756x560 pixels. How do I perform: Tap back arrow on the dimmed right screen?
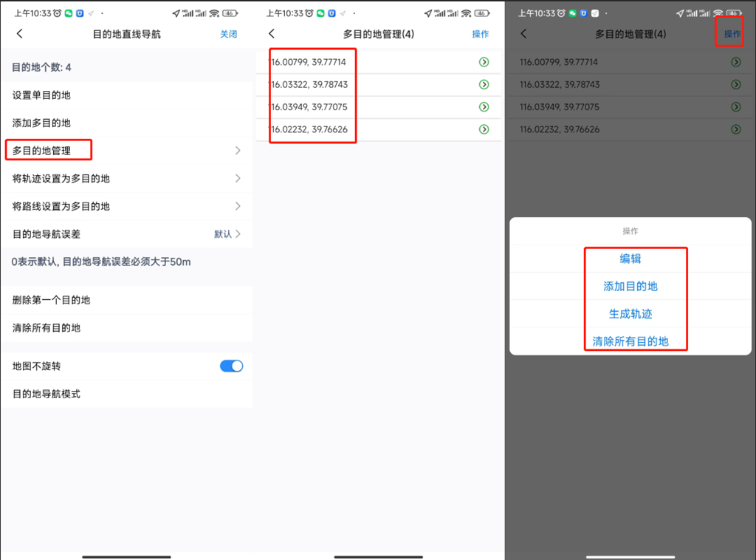coord(523,34)
